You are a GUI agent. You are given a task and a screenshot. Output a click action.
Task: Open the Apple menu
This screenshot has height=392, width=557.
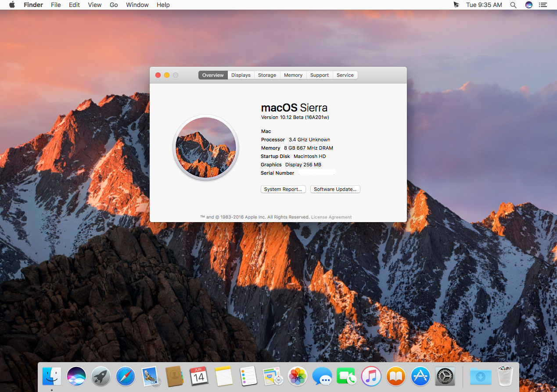[12, 5]
